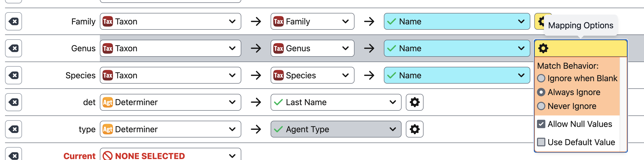Open mapping options gear for Agent Type
The image size is (644, 160).
tap(414, 129)
